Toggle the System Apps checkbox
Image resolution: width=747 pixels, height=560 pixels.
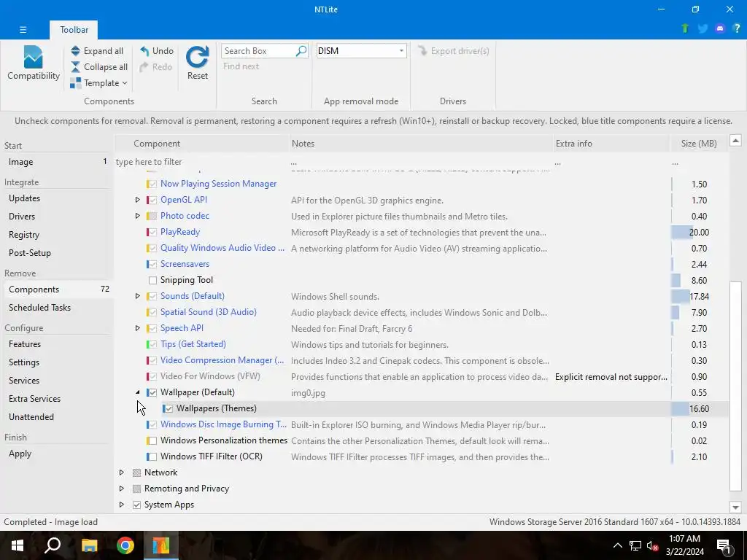[136, 505]
